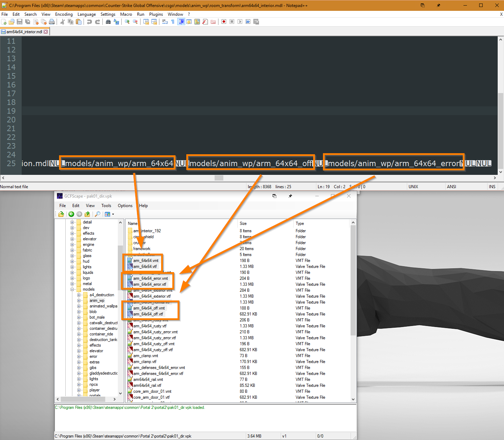Viewport: 504px width, 440px height.
Task: Toggle the Word wrap toolbar icon
Action: pos(165,22)
